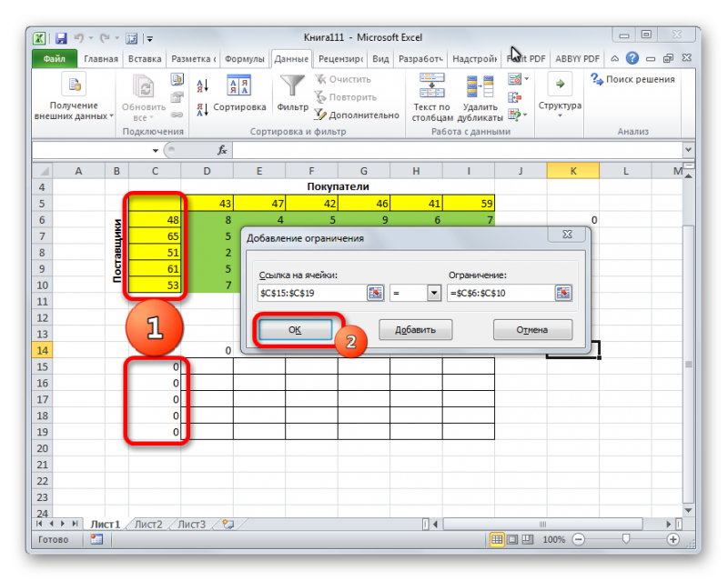
Task: Switch to Page Break preview
Action: click(528, 539)
